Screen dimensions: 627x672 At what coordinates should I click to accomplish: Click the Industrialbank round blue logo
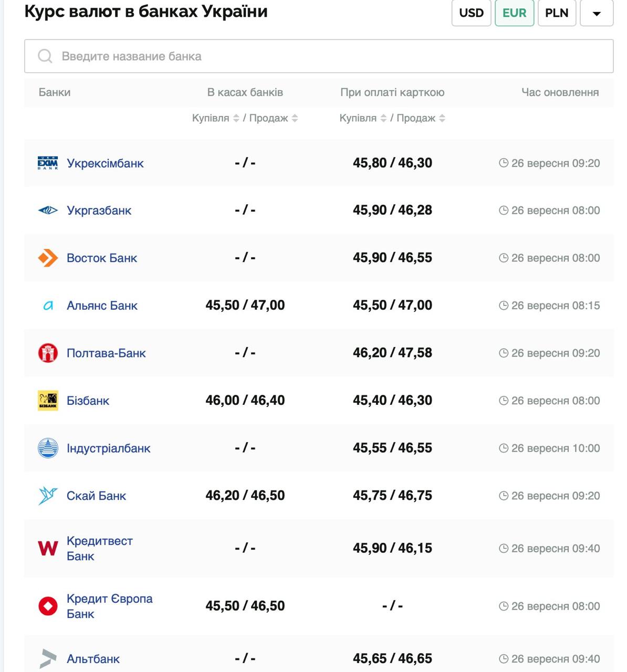point(48,448)
